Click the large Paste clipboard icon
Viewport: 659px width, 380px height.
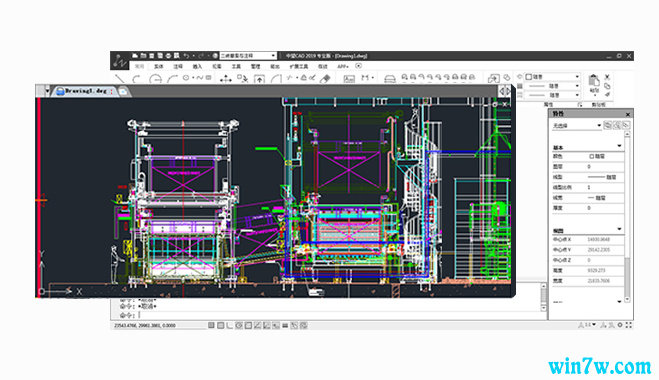[x=594, y=81]
